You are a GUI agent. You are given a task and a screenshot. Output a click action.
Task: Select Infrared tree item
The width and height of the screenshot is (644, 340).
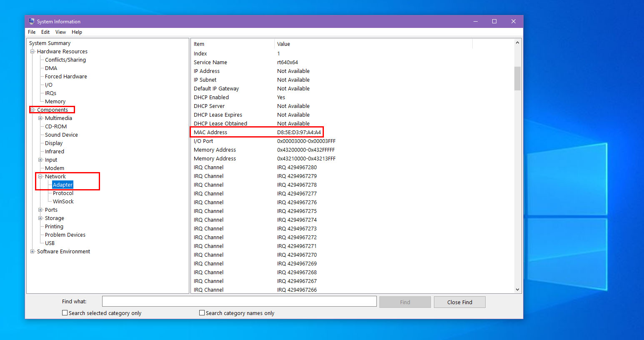coord(55,152)
